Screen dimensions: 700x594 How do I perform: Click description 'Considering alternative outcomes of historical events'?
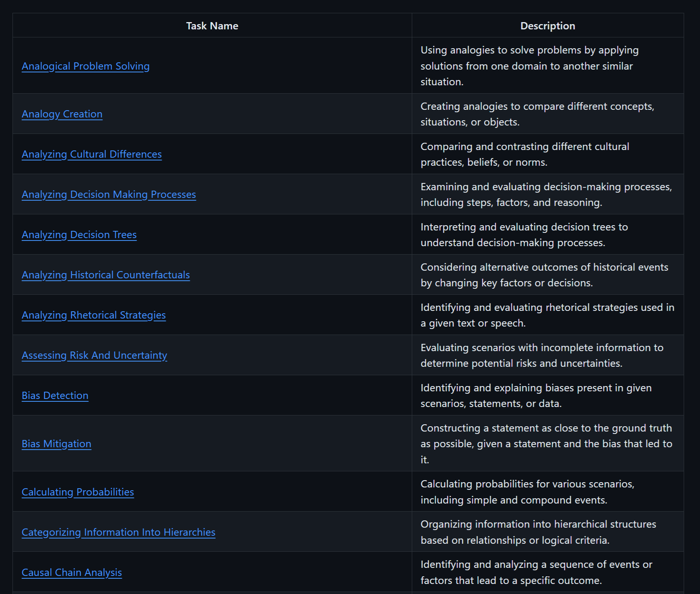(544, 275)
